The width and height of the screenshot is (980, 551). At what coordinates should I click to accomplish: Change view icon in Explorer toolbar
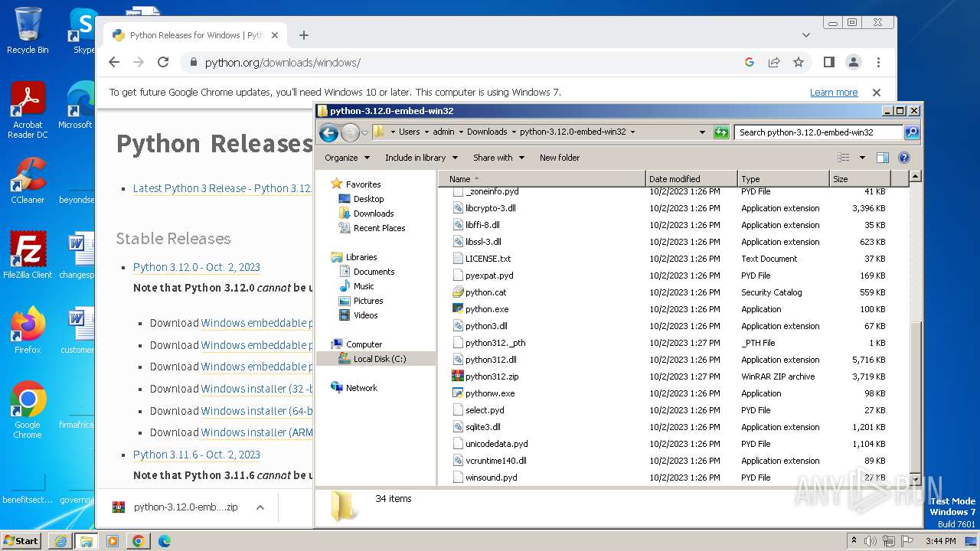[844, 158]
